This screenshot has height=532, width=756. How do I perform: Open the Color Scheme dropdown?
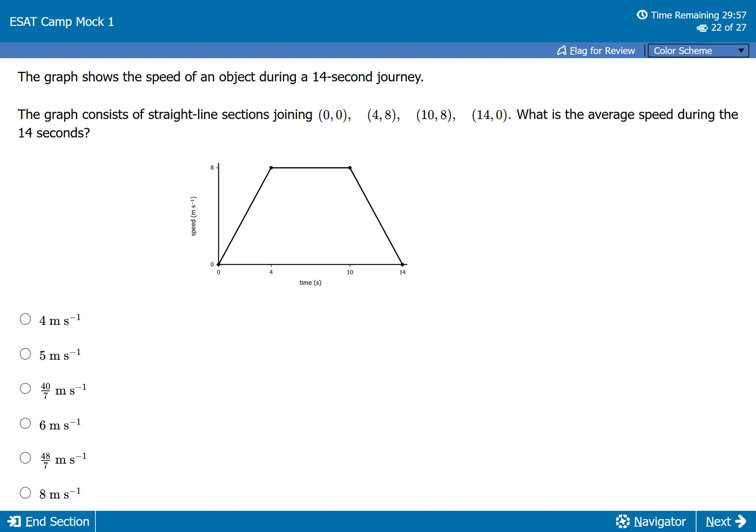(x=698, y=51)
